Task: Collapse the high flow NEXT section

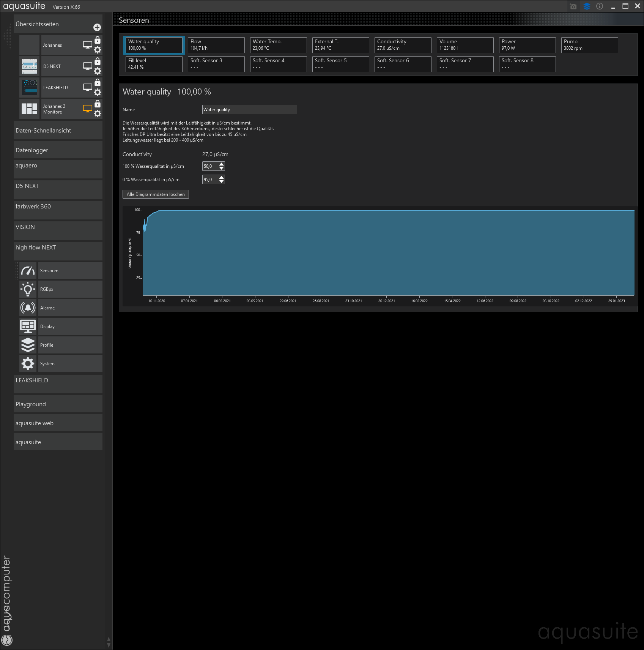Action: 58,251
